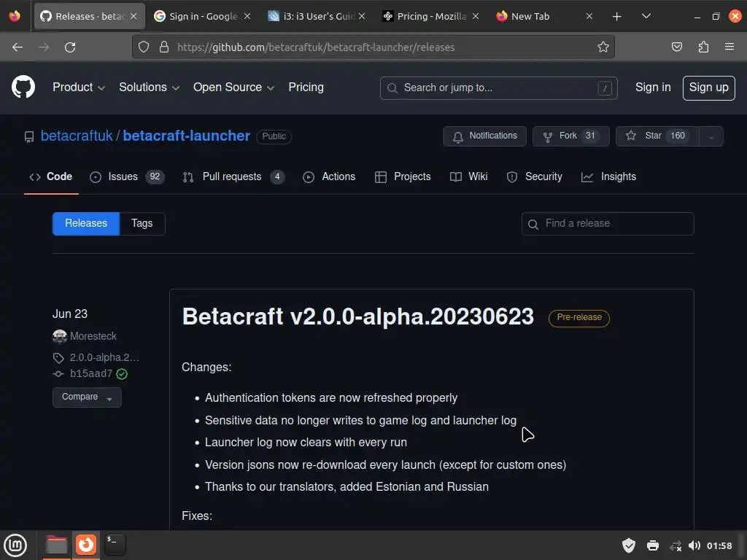Click the network connection tray icon
747x560 pixels.
pyautogui.click(x=676, y=545)
